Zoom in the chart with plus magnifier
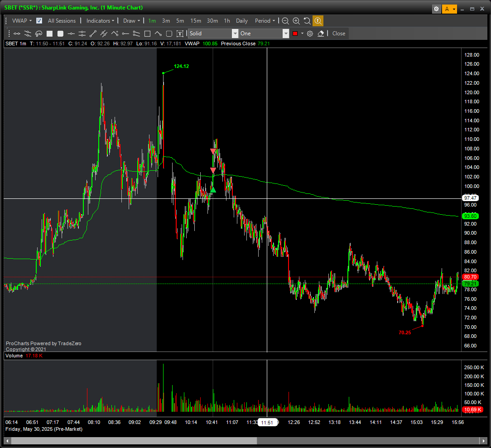 click(296, 21)
